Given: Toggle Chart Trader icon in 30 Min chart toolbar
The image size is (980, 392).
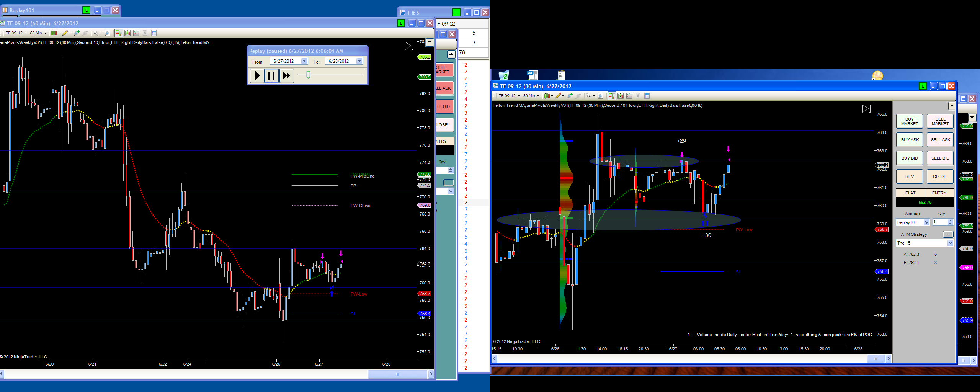Looking at the screenshot, I should click(611, 96).
